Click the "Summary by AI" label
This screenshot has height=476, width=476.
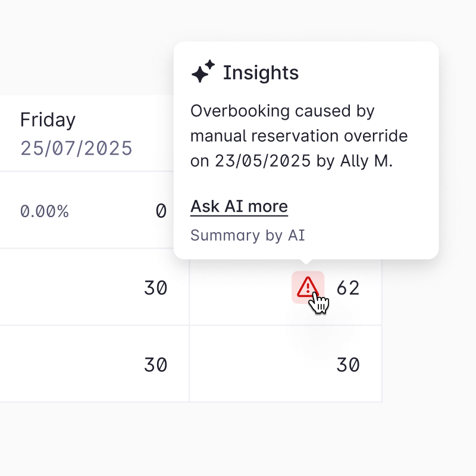coord(248,235)
